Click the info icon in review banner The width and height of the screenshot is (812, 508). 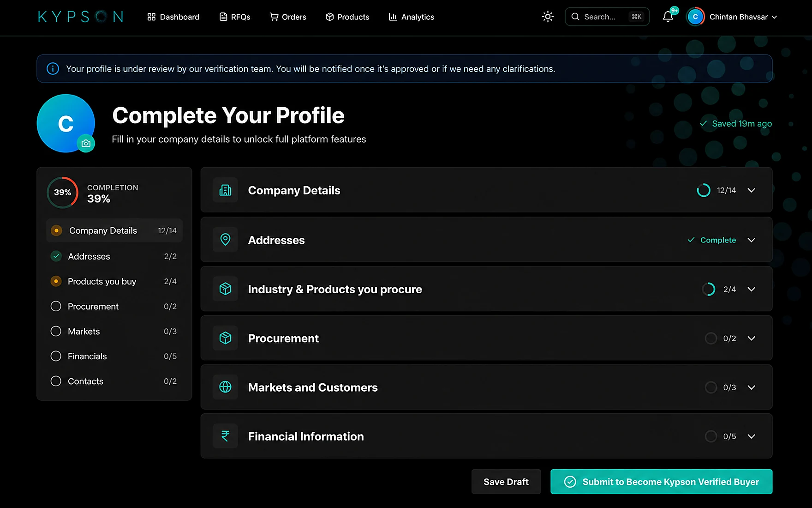pos(53,69)
